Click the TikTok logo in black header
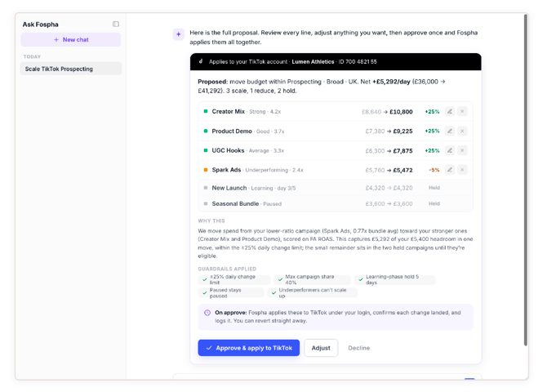The image size is (547, 392). [201, 61]
